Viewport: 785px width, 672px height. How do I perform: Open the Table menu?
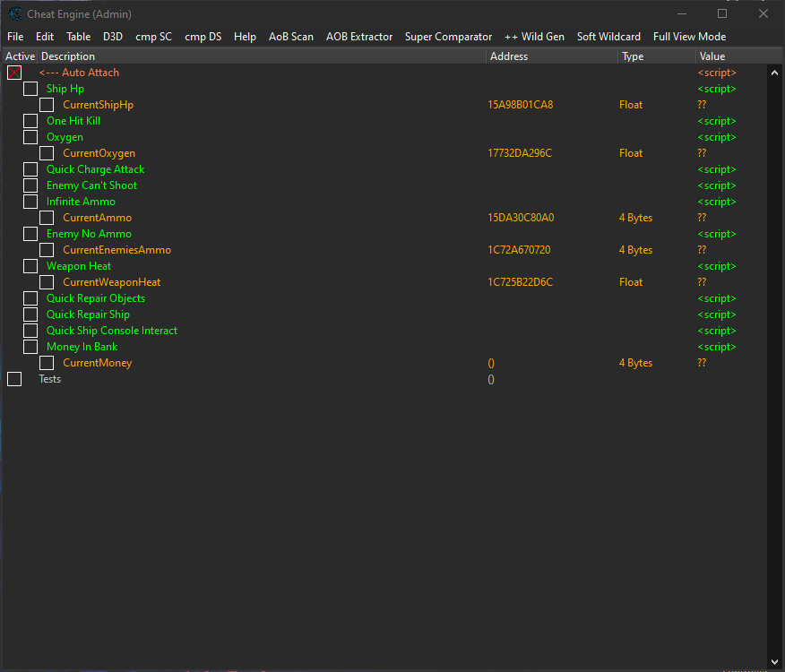79,37
